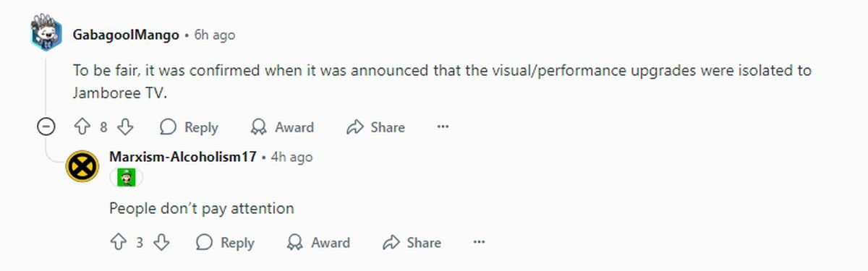Open the Marxism-Alcoholism17 username link
868x271 pixels.
pyautogui.click(x=183, y=157)
